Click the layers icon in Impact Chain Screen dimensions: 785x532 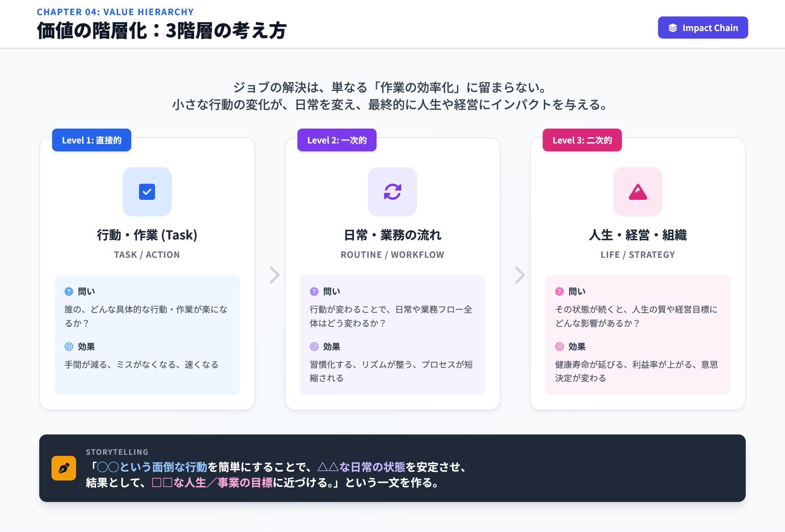(673, 28)
